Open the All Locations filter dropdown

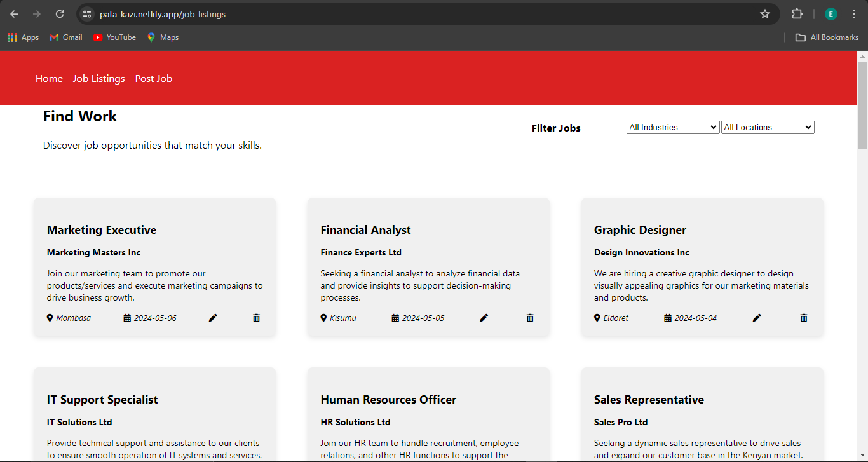[768, 127]
